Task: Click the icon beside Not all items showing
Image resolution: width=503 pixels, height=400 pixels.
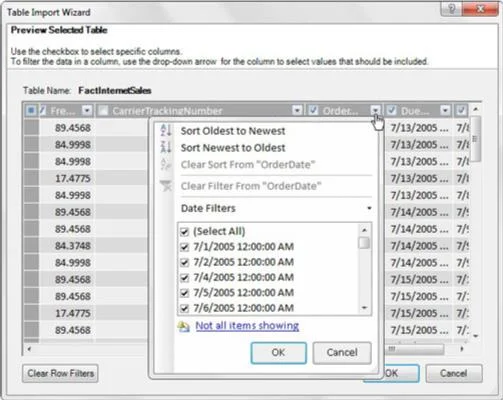Action: 184,326
